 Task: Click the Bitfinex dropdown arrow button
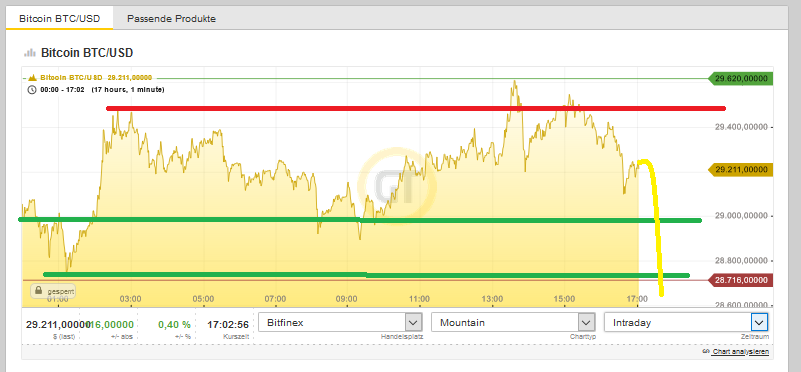coord(413,323)
